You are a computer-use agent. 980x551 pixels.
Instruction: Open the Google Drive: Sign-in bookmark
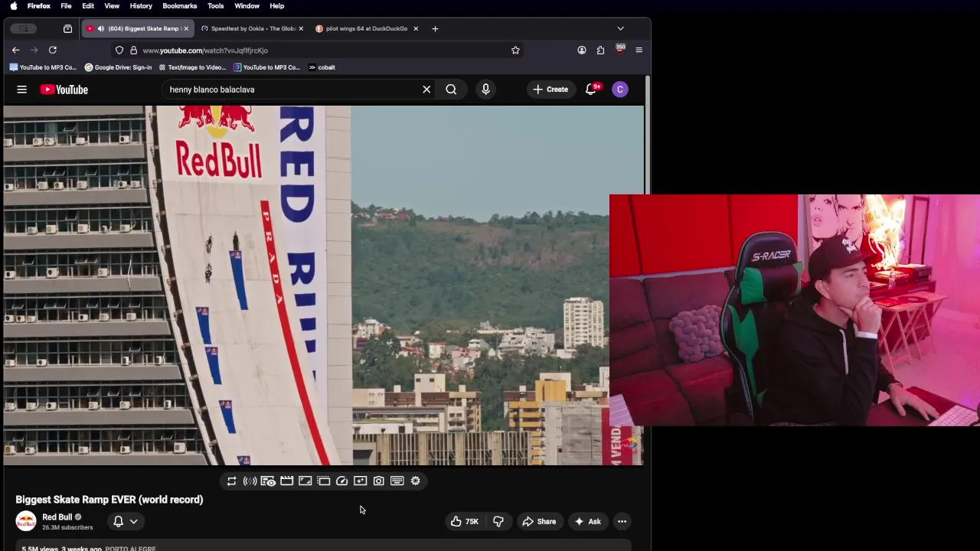pyautogui.click(x=118, y=67)
